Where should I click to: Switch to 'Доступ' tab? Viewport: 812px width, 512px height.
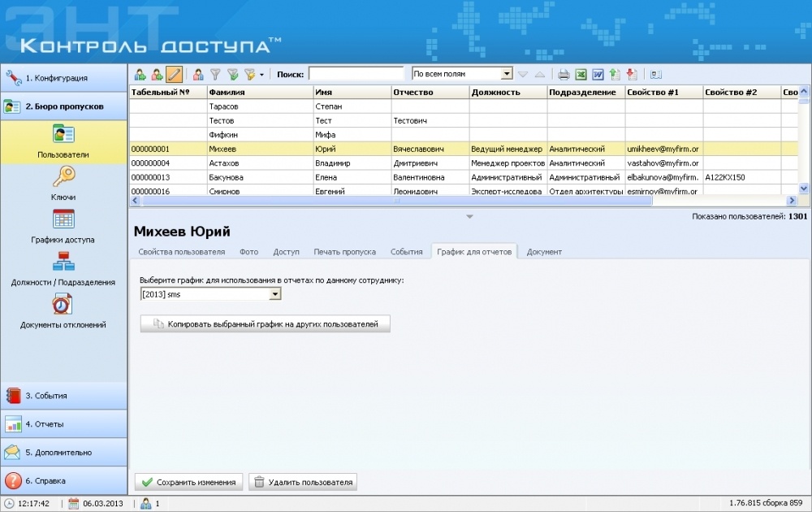[x=287, y=252]
